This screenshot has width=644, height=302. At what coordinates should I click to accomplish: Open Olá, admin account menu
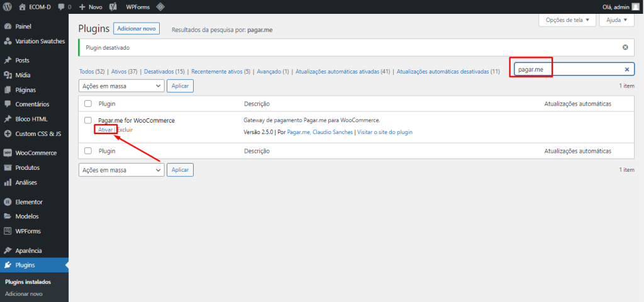click(619, 7)
